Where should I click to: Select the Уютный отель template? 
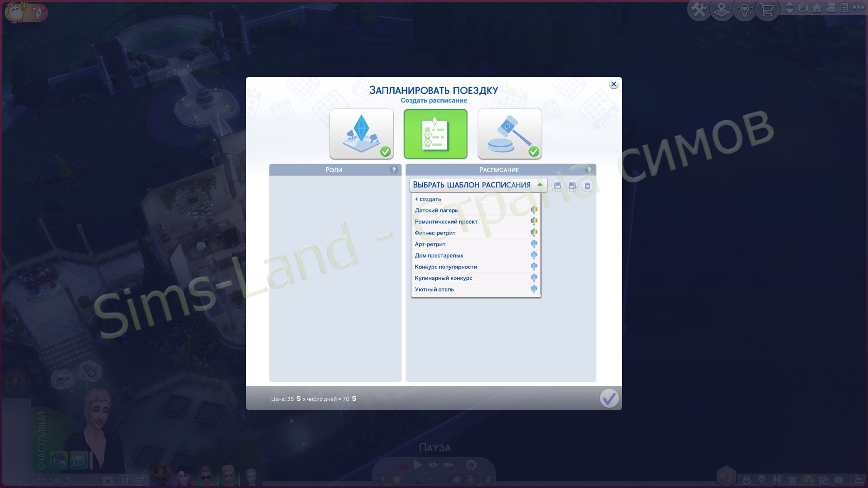[x=434, y=290]
